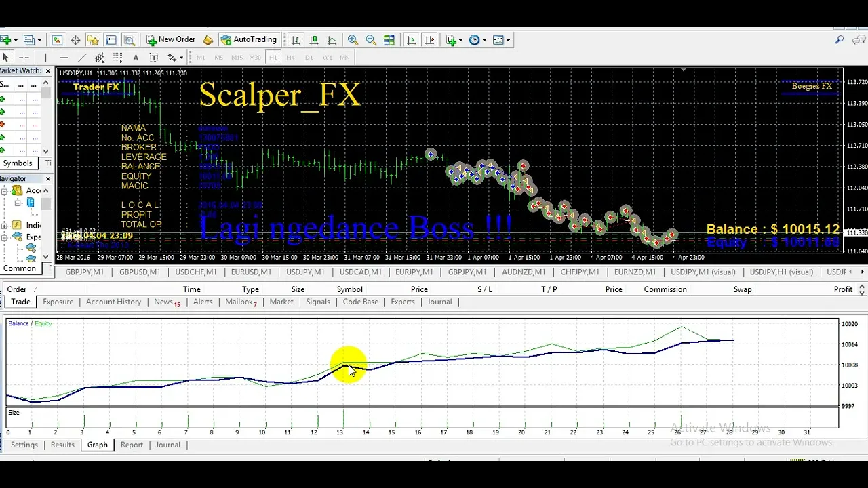The width and height of the screenshot is (868, 488).
Task: Click the tile windows icon
Action: click(389, 40)
